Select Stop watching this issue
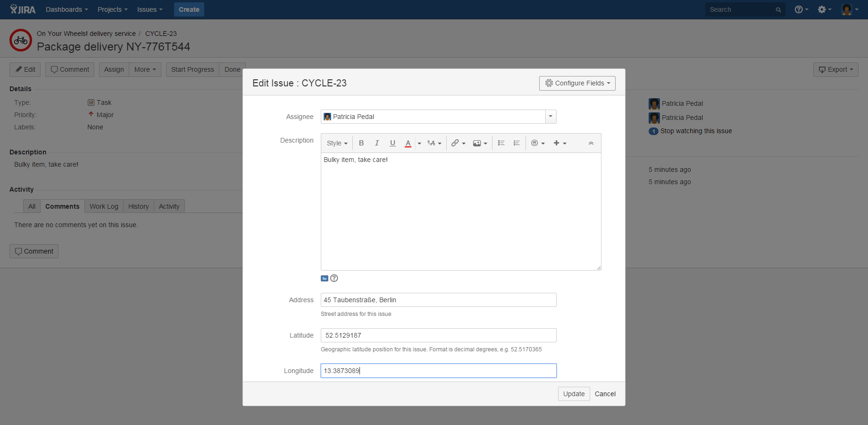 (x=695, y=131)
